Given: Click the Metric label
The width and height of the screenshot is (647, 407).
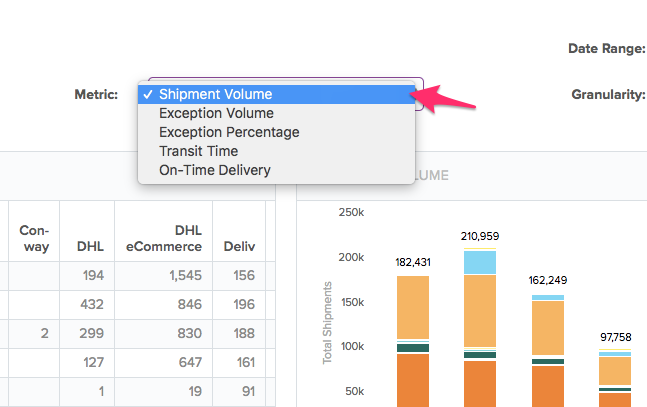Looking at the screenshot, I should (x=96, y=95).
